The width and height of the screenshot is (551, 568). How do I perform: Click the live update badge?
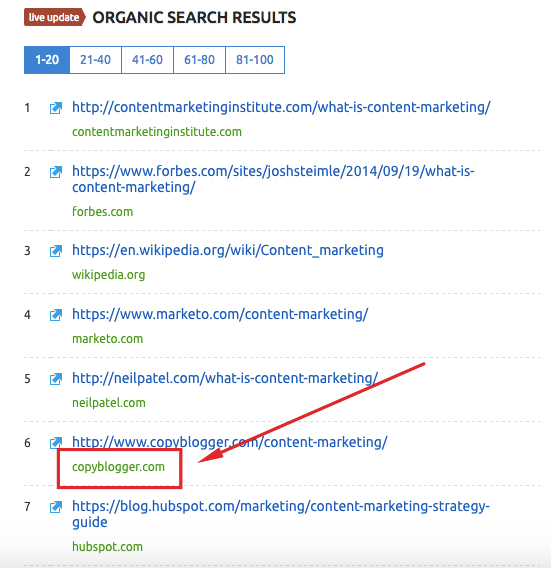pos(54,17)
